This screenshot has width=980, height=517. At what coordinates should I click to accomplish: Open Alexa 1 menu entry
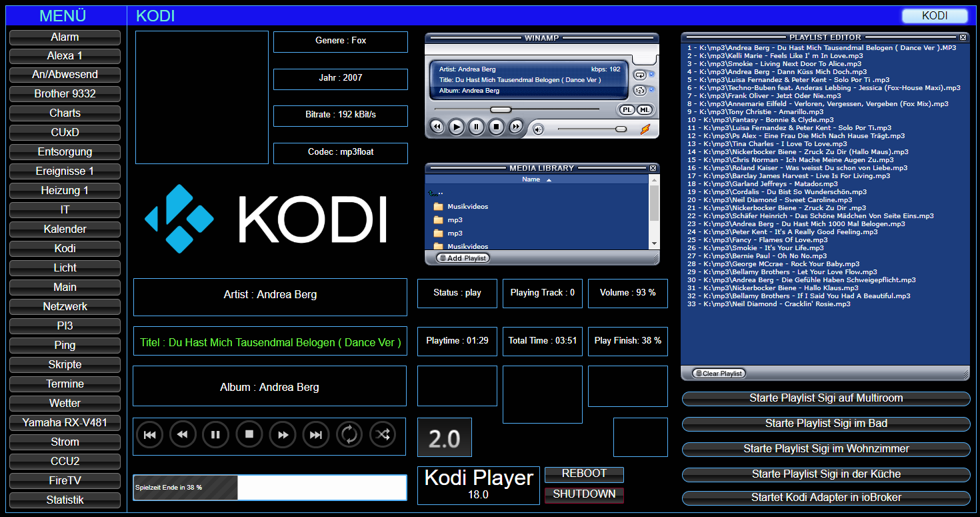pos(65,56)
